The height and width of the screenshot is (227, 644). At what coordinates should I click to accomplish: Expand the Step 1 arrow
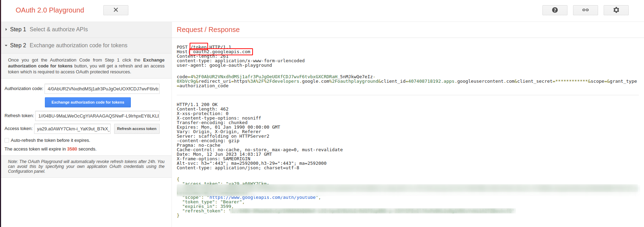pos(6,30)
